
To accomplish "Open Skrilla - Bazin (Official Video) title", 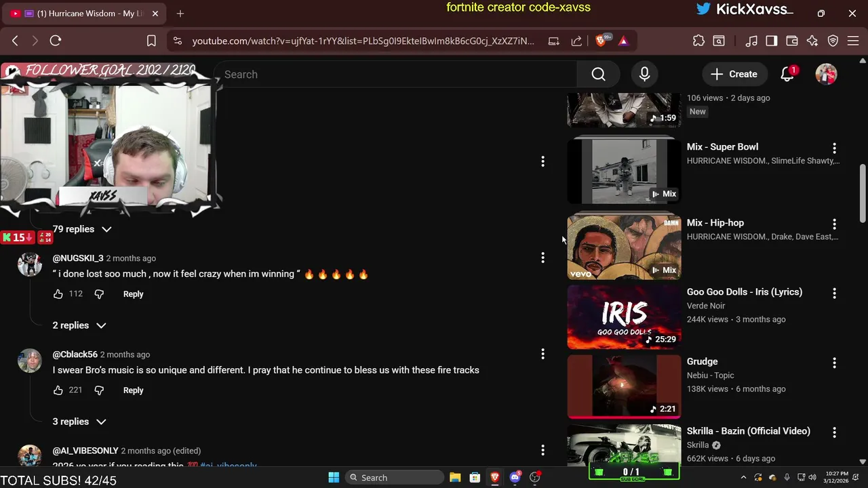I will tap(749, 431).
